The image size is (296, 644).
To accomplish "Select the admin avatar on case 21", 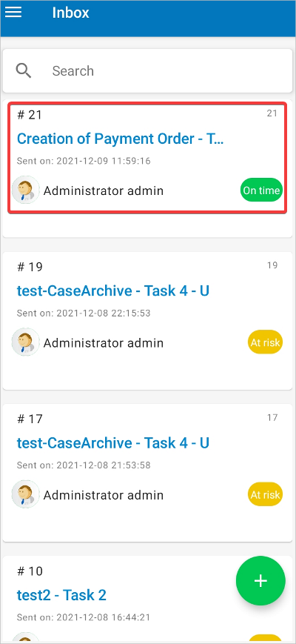I will [25, 190].
